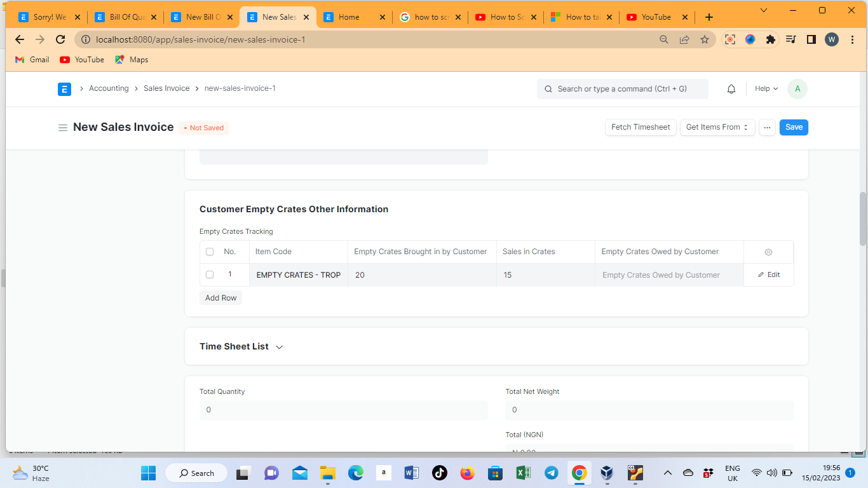This screenshot has width=868, height=488.
Task: Reload the page with refresh icon
Action: pos(60,39)
